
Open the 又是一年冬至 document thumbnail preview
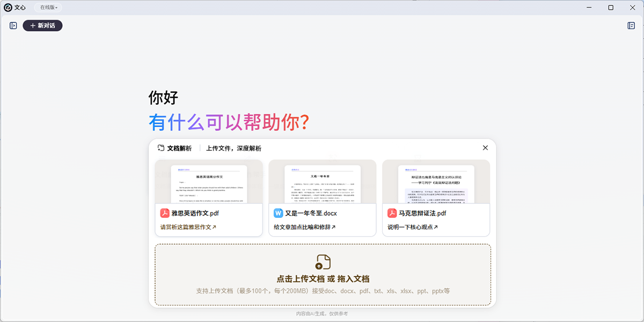point(323,182)
